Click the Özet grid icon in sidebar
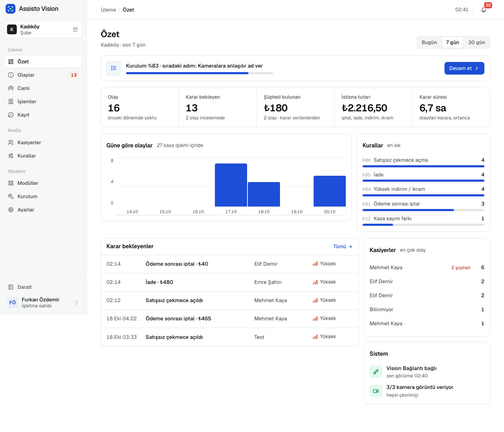Image resolution: width=504 pixels, height=432 pixels. tap(11, 62)
